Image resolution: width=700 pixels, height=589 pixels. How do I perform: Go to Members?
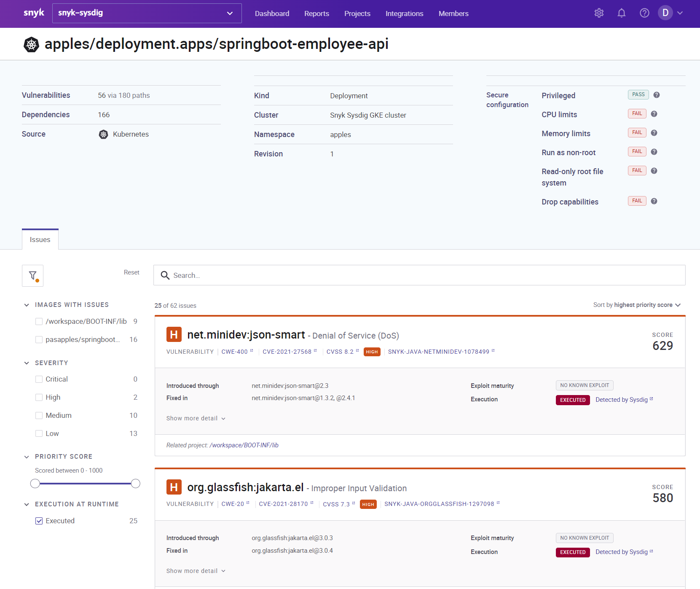453,13
